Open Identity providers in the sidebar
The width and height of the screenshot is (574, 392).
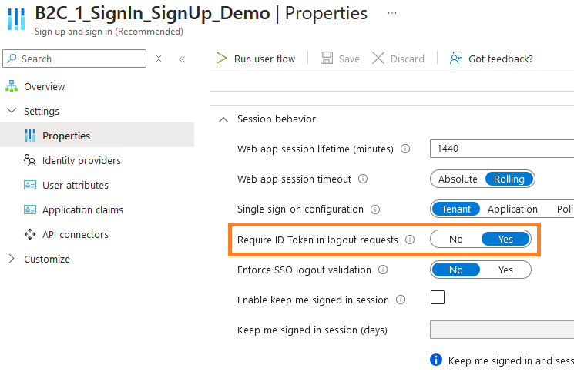[81, 160]
